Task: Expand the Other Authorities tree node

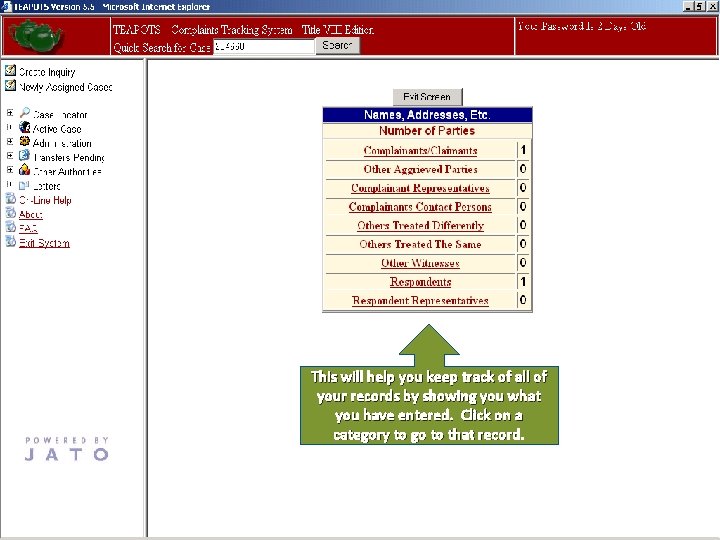Action: tap(10, 170)
